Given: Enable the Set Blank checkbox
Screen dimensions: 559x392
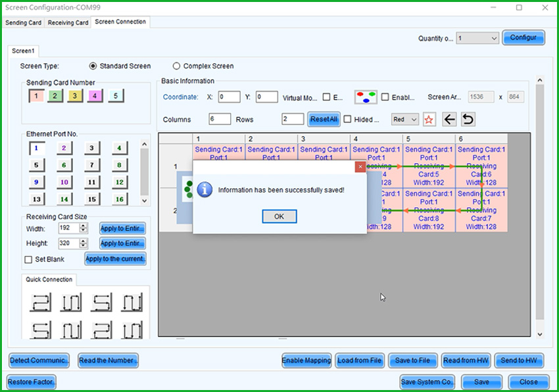Looking at the screenshot, I should click(x=28, y=259).
